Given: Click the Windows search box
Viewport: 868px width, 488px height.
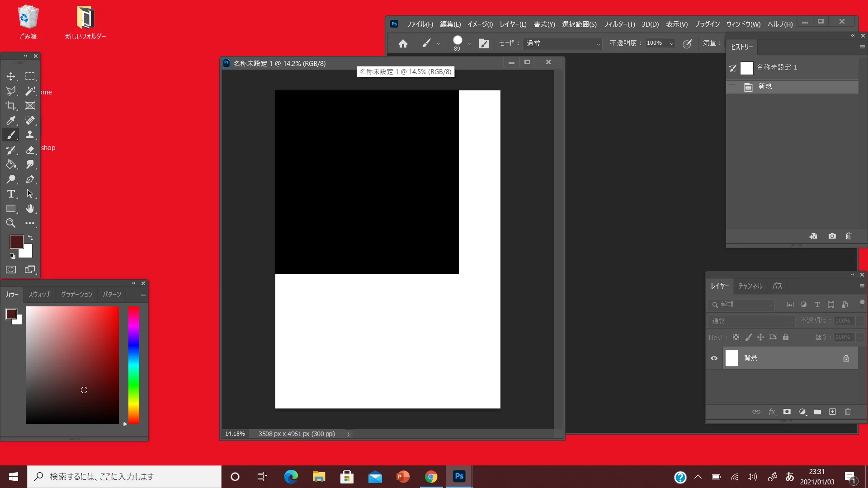Looking at the screenshot, I should click(124, 477).
